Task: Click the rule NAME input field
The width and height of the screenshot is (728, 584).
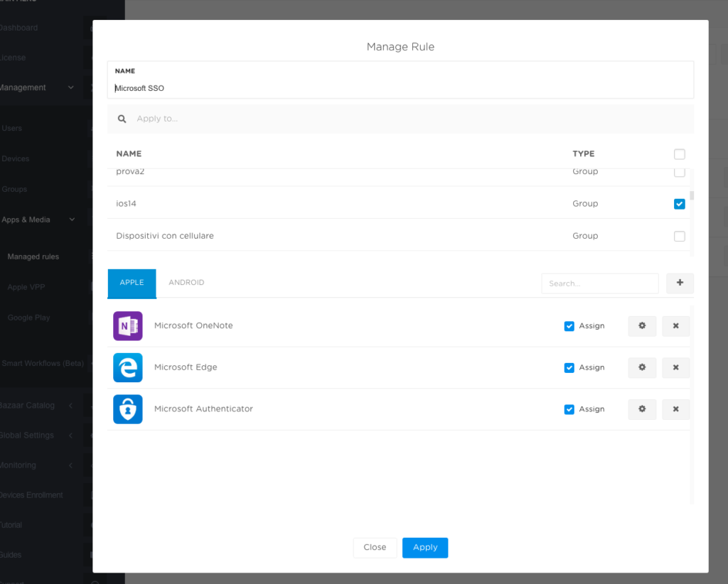Action: click(x=401, y=80)
